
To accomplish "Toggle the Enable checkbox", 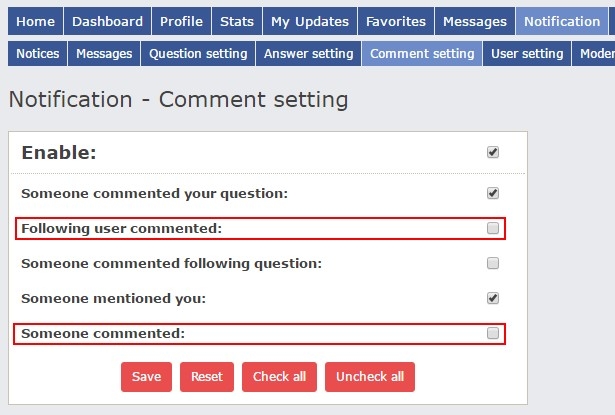I will [493, 153].
